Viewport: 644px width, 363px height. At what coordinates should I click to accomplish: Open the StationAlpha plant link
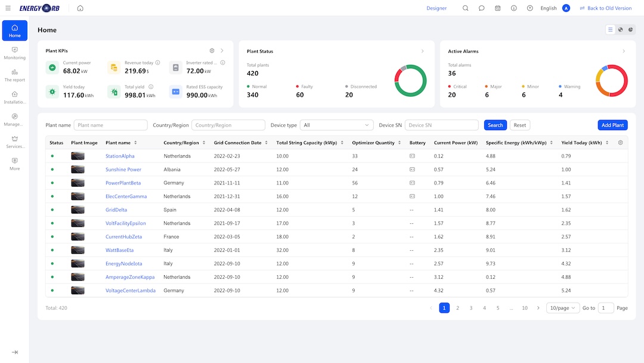[x=120, y=156]
